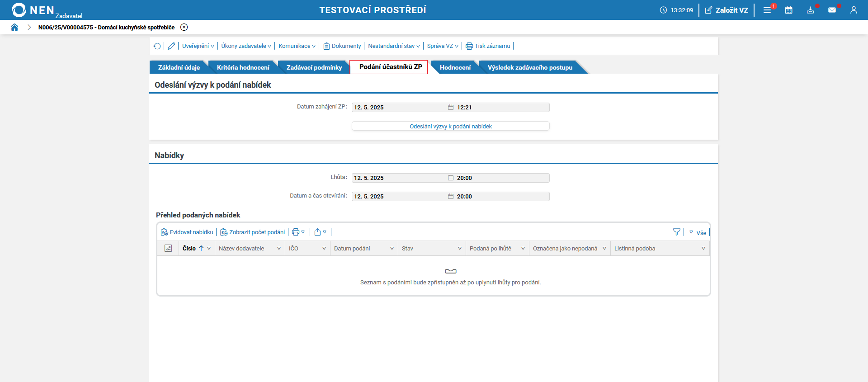
Task: Open the export/share dropdown in offers toolbar
Action: point(321,232)
